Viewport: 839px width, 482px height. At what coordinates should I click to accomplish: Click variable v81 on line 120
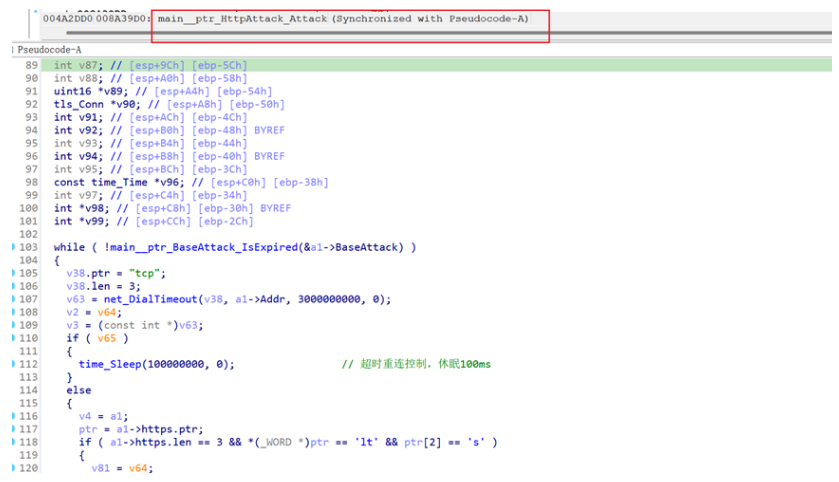pos(100,468)
